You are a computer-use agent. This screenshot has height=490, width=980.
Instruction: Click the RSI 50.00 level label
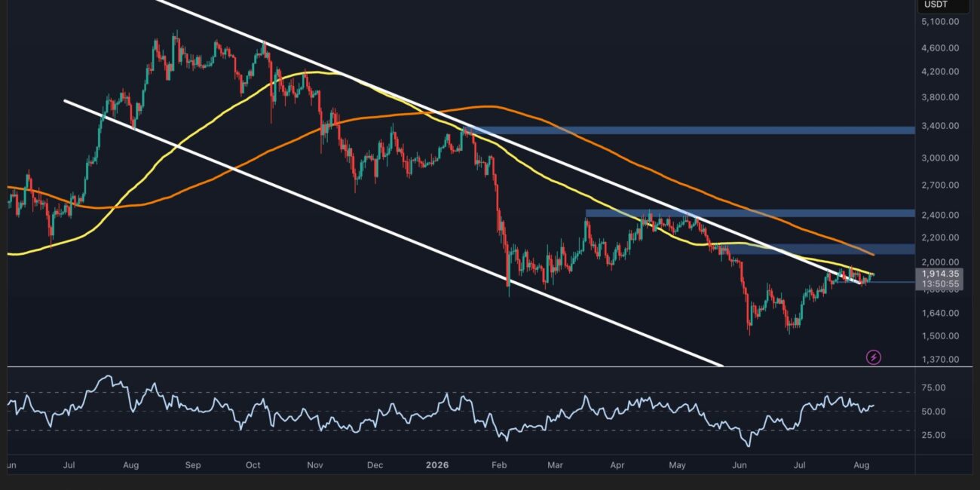(933, 412)
